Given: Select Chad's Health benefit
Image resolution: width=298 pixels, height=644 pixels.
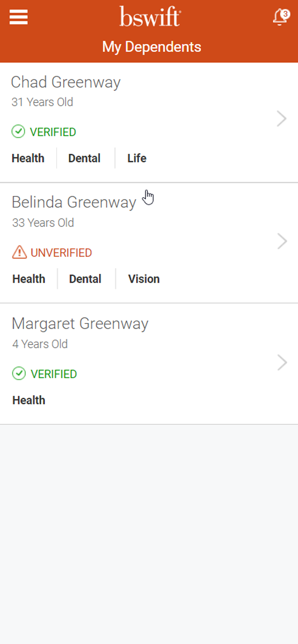Looking at the screenshot, I should point(28,158).
